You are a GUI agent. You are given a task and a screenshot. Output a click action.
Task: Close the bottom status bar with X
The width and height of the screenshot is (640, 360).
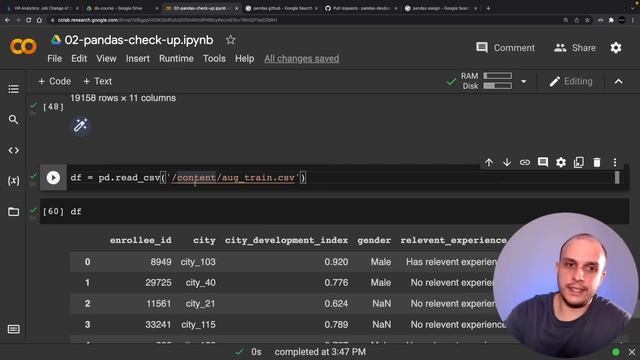point(632,352)
